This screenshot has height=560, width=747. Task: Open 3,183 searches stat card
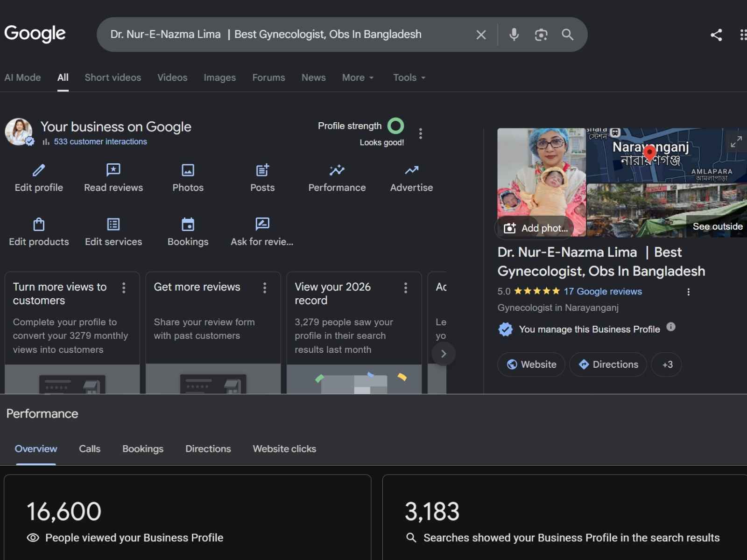point(565,517)
